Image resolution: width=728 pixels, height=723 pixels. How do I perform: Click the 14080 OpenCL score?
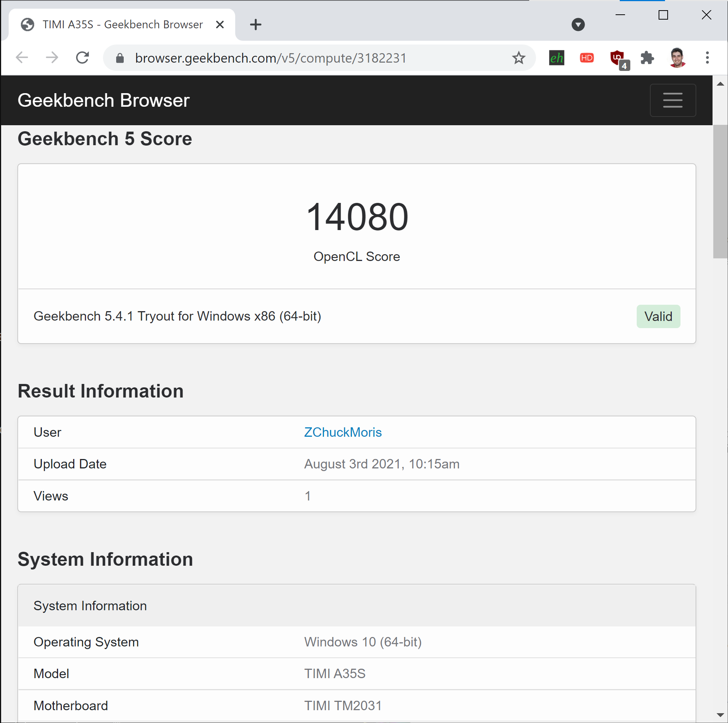tap(357, 217)
